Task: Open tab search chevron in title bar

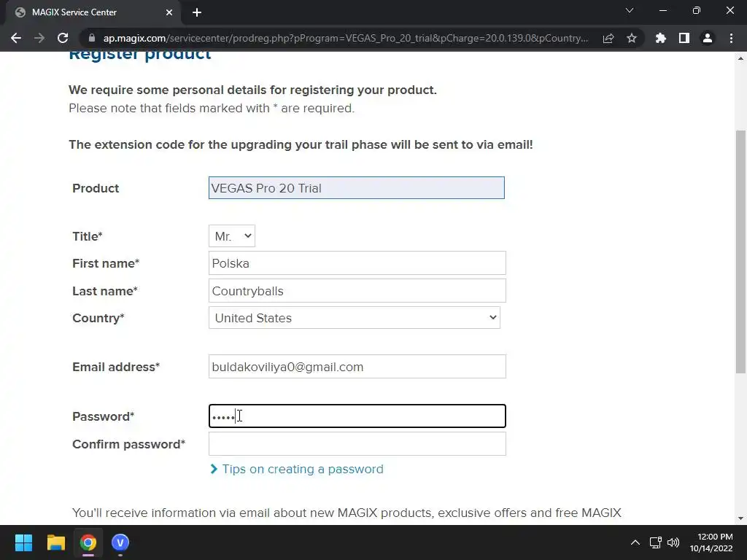Action: pos(630,10)
